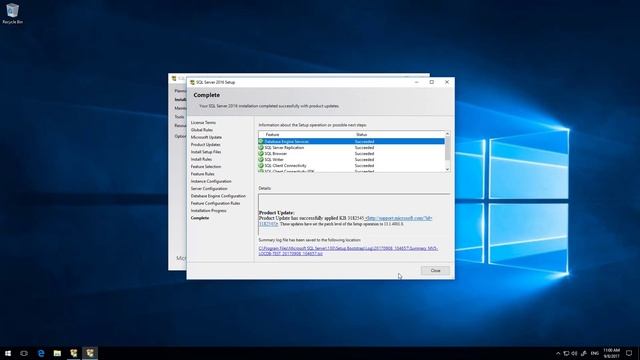Click Succeeded status for SQL Writer
640x360 pixels.
coord(364,160)
